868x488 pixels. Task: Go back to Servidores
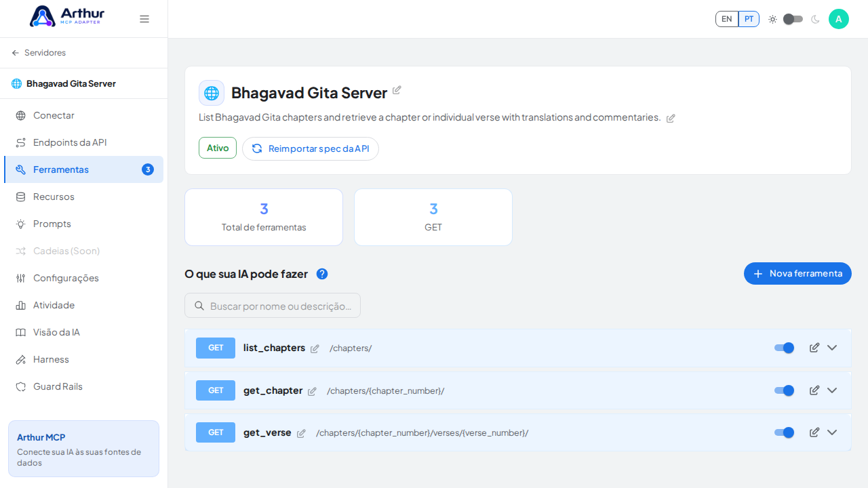(x=39, y=53)
